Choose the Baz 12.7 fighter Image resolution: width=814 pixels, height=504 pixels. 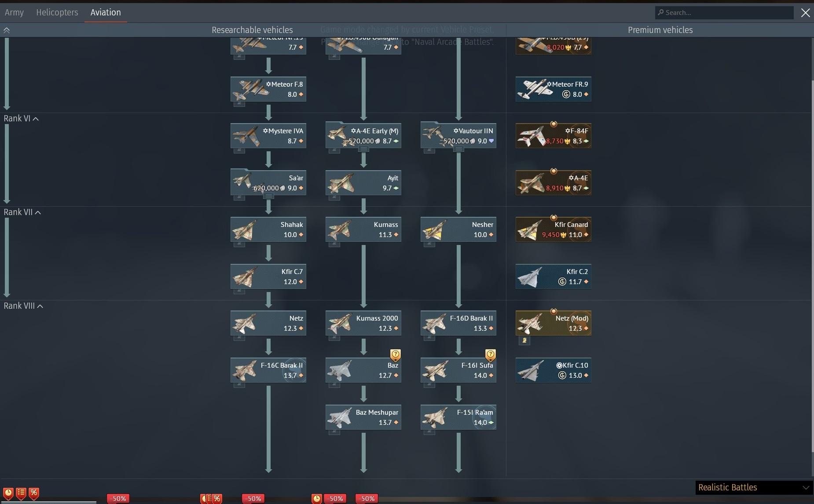coord(363,370)
